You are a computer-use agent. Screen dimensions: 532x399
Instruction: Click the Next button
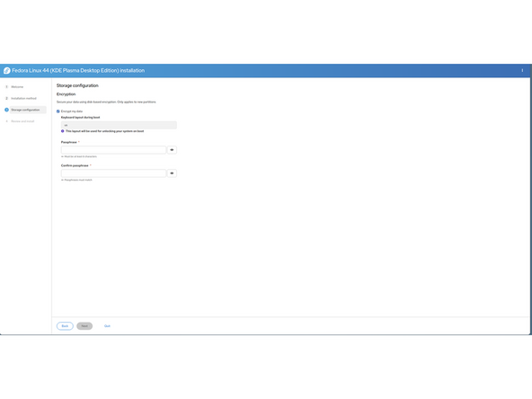pyautogui.click(x=84, y=326)
